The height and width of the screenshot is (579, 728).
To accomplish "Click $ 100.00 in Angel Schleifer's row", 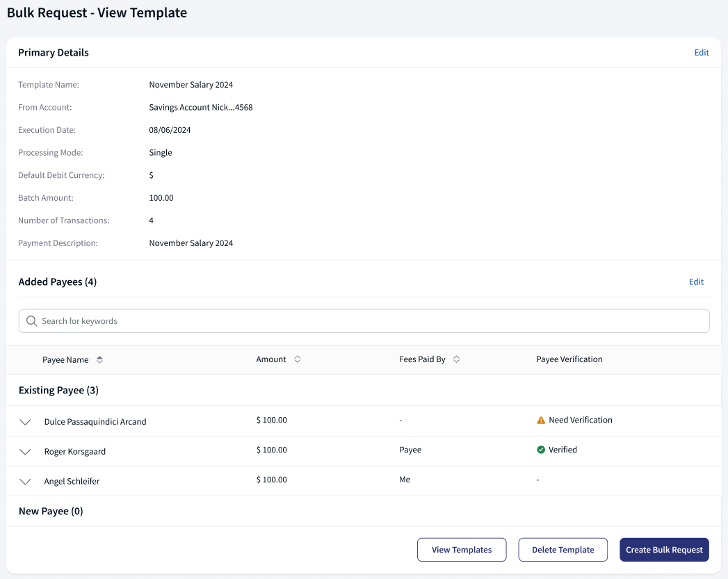I will tap(272, 479).
